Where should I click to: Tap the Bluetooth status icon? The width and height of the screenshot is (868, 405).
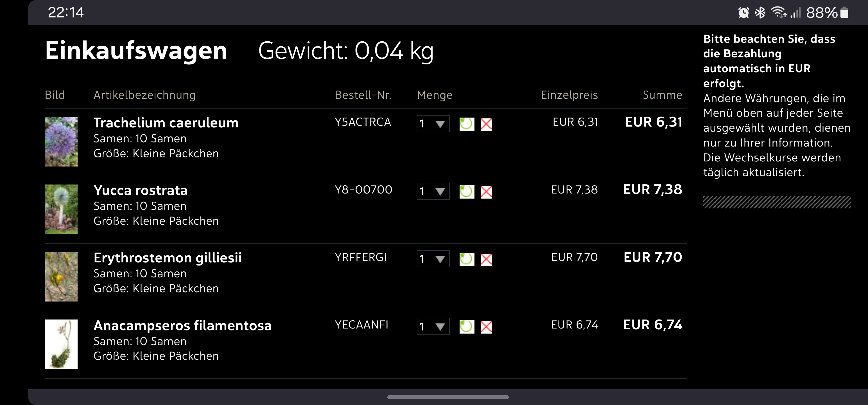(x=760, y=13)
